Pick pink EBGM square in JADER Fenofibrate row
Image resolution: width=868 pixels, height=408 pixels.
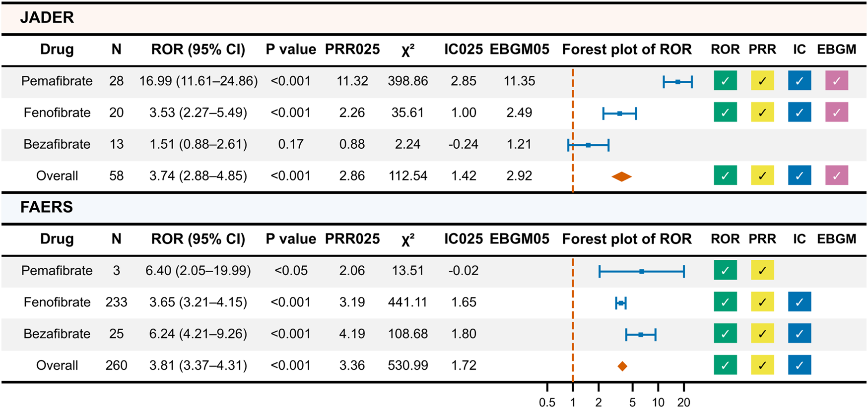click(837, 113)
